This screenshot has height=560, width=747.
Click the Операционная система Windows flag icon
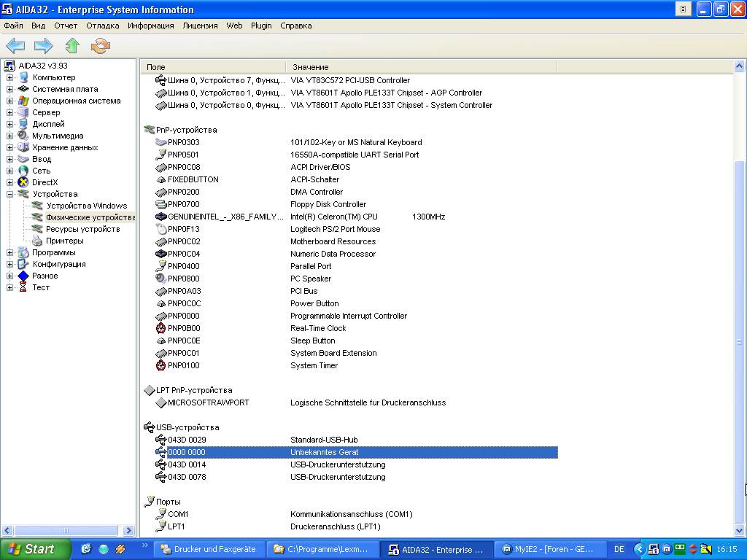coord(23,101)
